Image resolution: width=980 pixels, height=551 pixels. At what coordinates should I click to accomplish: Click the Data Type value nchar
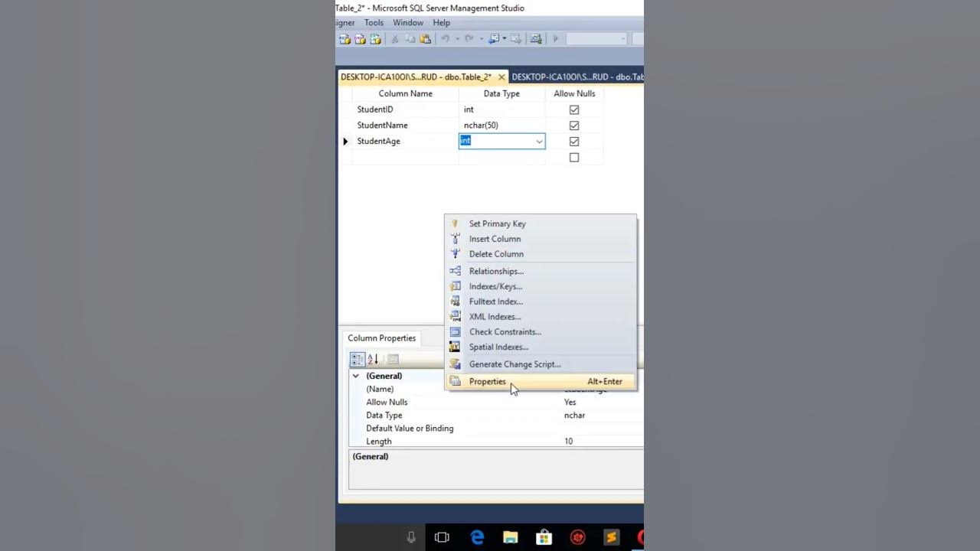(x=574, y=416)
